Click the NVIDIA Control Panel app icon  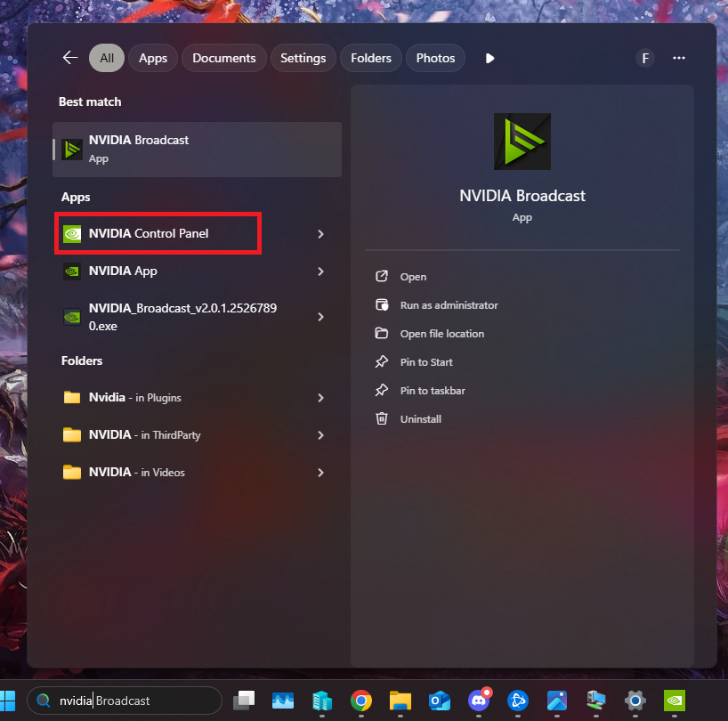72,233
